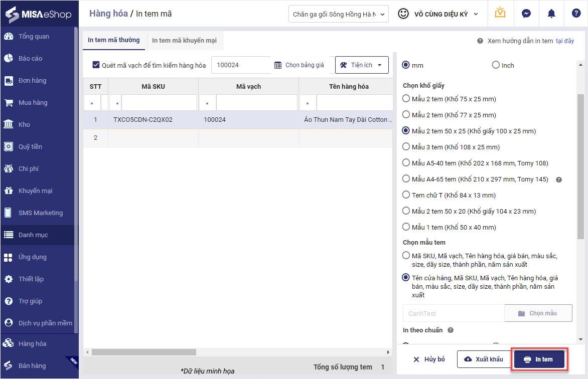Click the lightbulb map icon in header
This screenshot has width=588, height=379.
pyautogui.click(x=500, y=14)
